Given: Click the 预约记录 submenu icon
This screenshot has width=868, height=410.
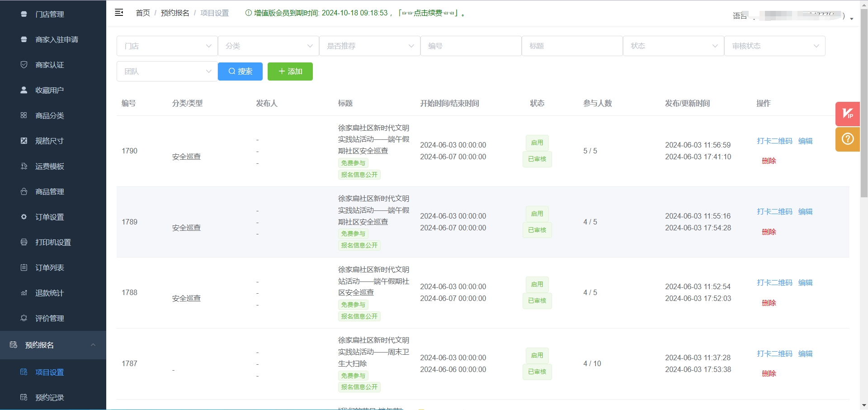Looking at the screenshot, I should click(24, 397).
